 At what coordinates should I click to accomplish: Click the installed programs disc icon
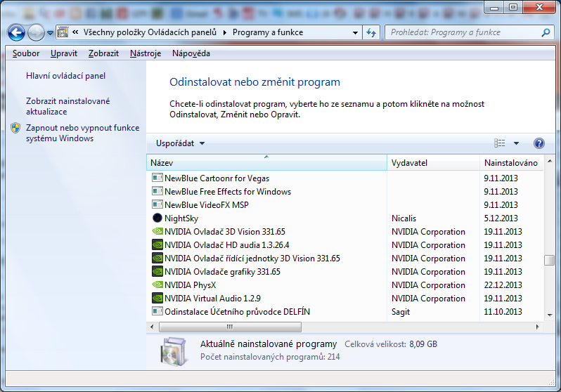tap(173, 351)
